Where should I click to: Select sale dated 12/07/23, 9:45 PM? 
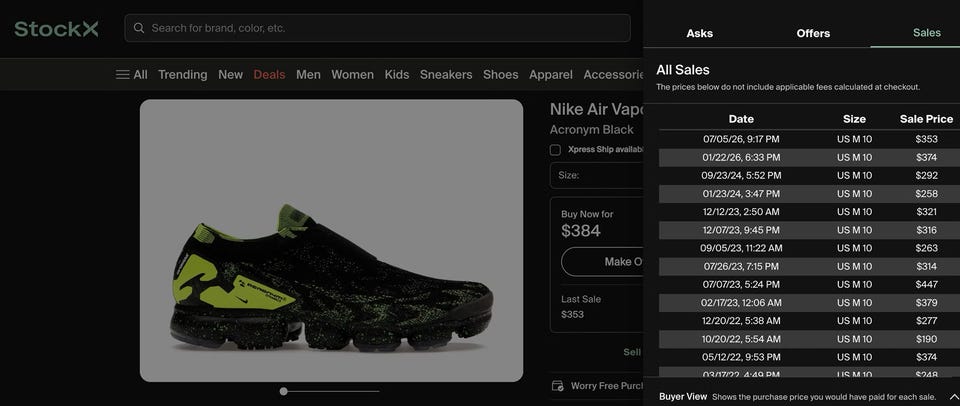(809, 230)
